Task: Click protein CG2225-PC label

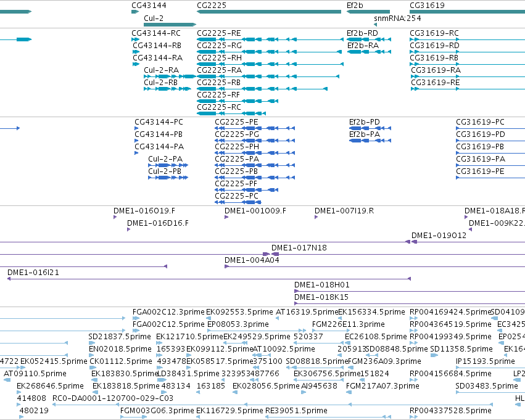Action: [x=236, y=196]
